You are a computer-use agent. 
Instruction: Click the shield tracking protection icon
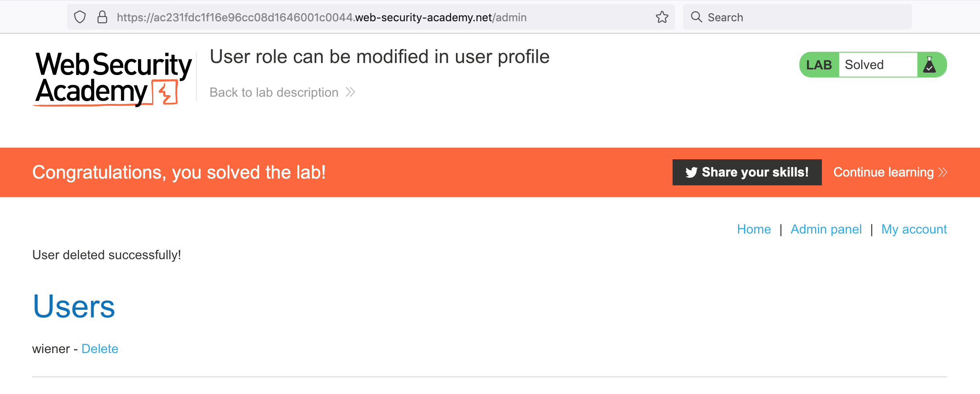point(80,17)
